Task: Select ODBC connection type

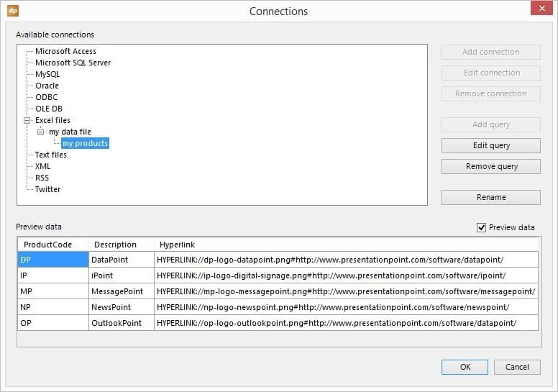Action: [x=46, y=97]
